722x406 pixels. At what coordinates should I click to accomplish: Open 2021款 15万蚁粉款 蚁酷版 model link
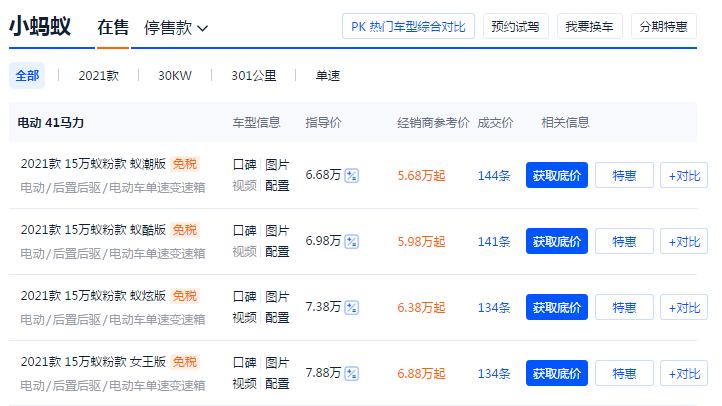pyautogui.click(x=93, y=230)
